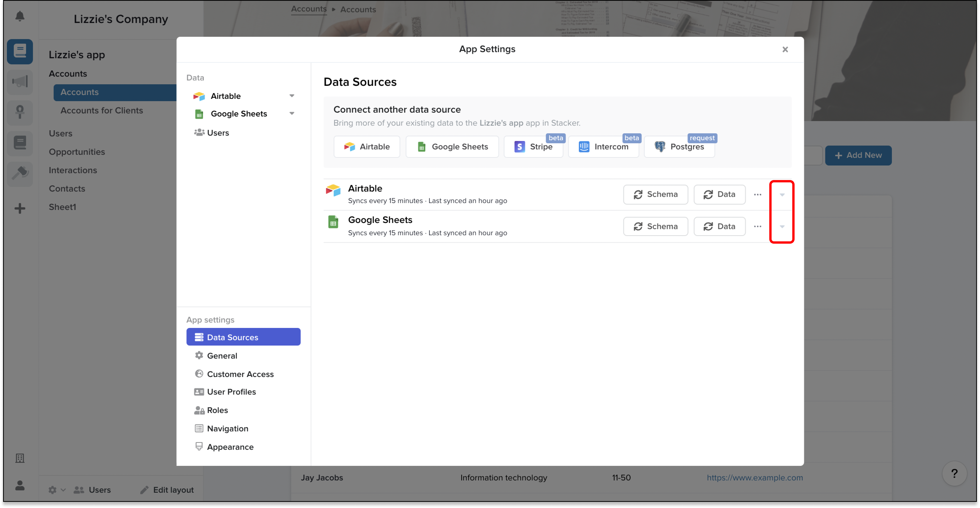Click the Airtable data source row logo
Viewport: 980px width, 508px height.
[333, 190]
